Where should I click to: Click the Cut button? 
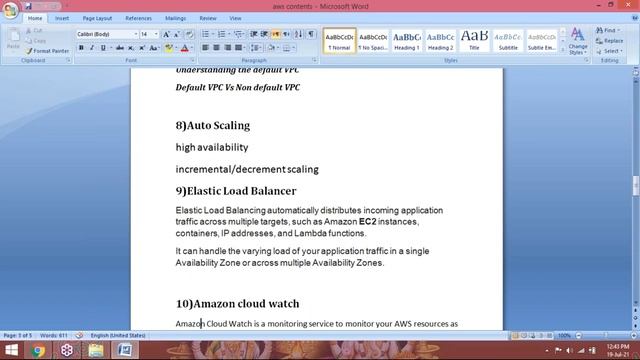tap(34, 31)
